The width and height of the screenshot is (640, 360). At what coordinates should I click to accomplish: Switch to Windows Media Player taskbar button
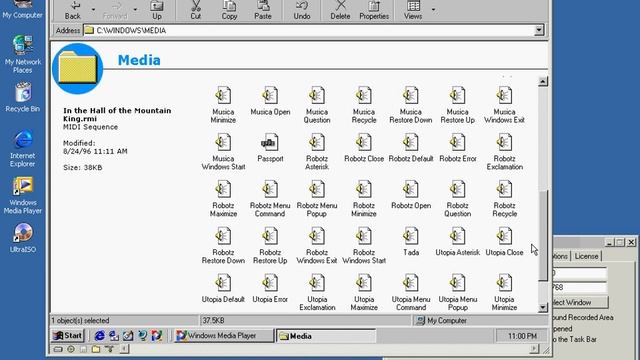point(223,336)
